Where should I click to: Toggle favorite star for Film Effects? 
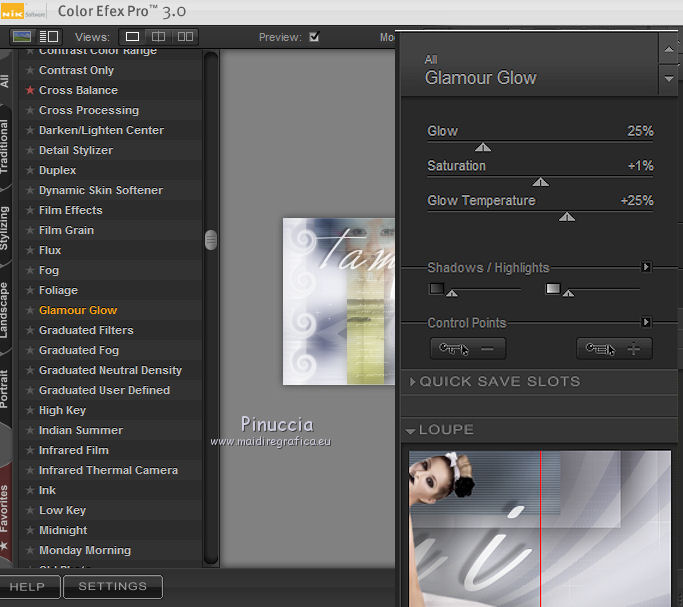[30, 210]
